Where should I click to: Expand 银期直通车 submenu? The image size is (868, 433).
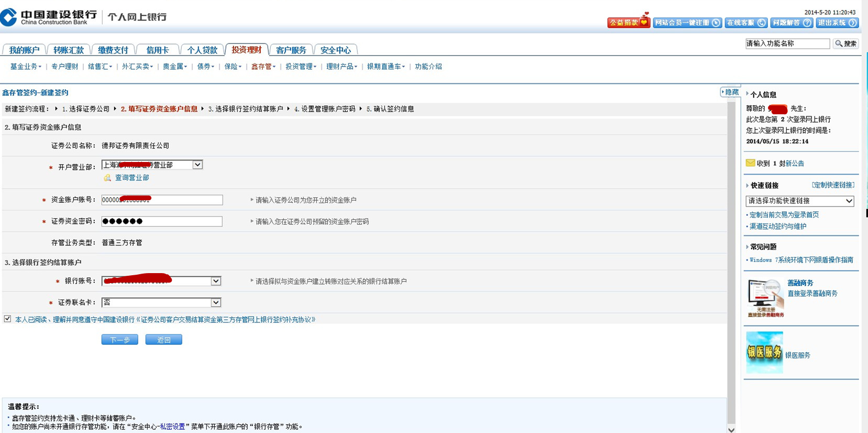click(x=386, y=67)
